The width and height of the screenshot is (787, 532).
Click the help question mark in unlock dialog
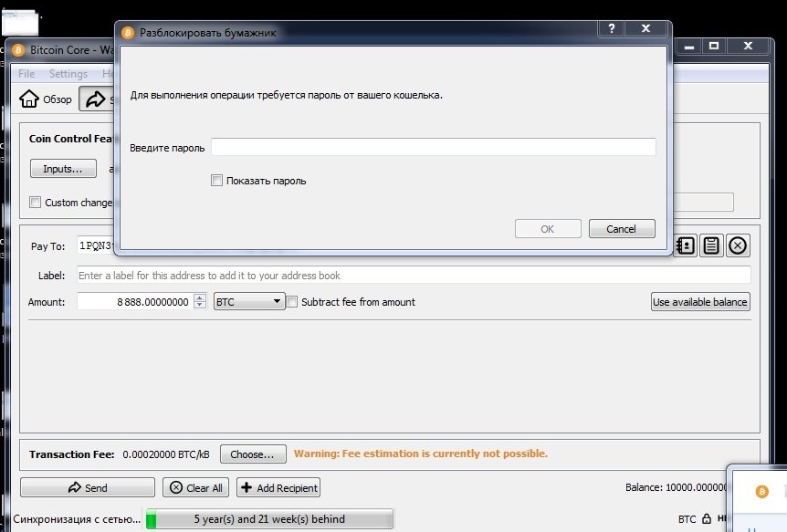pos(610,28)
